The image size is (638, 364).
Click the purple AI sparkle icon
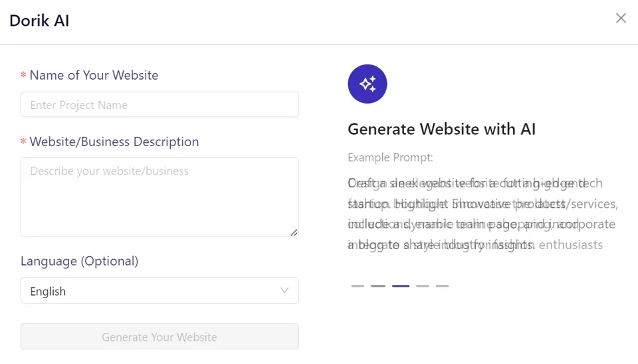point(368,84)
